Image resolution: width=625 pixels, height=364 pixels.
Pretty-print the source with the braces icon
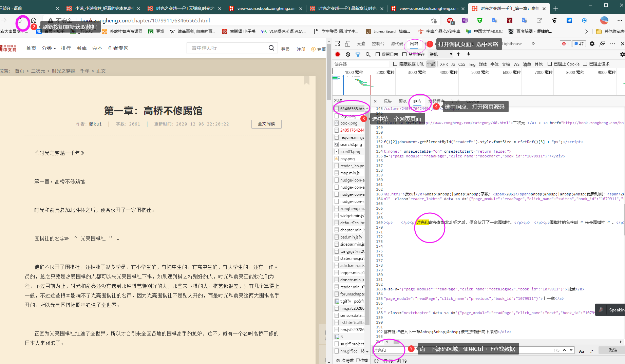pyautogui.click(x=376, y=361)
